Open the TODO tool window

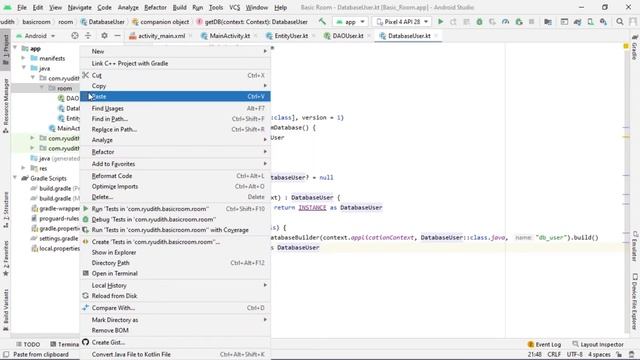click(x=28, y=344)
